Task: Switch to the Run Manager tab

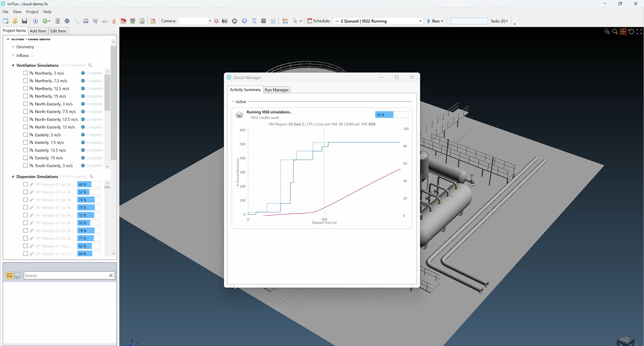Action: [277, 90]
